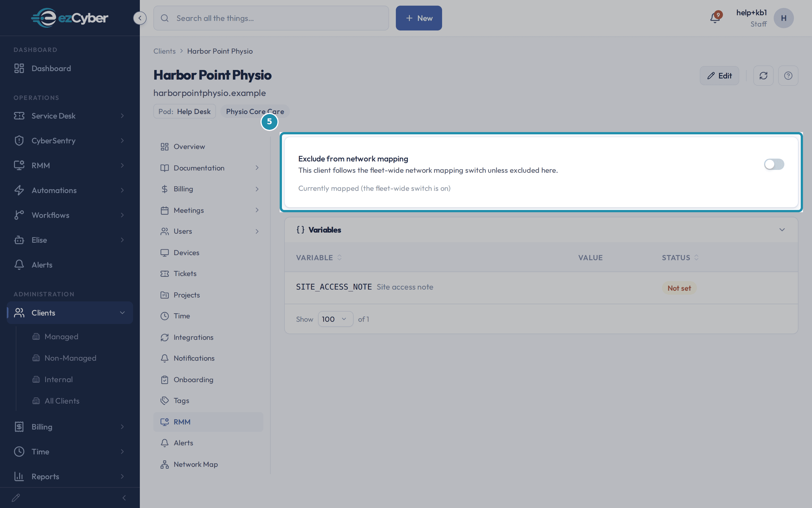Open the notifications bell with badge 9
Image resolution: width=812 pixels, height=508 pixels.
tap(715, 18)
